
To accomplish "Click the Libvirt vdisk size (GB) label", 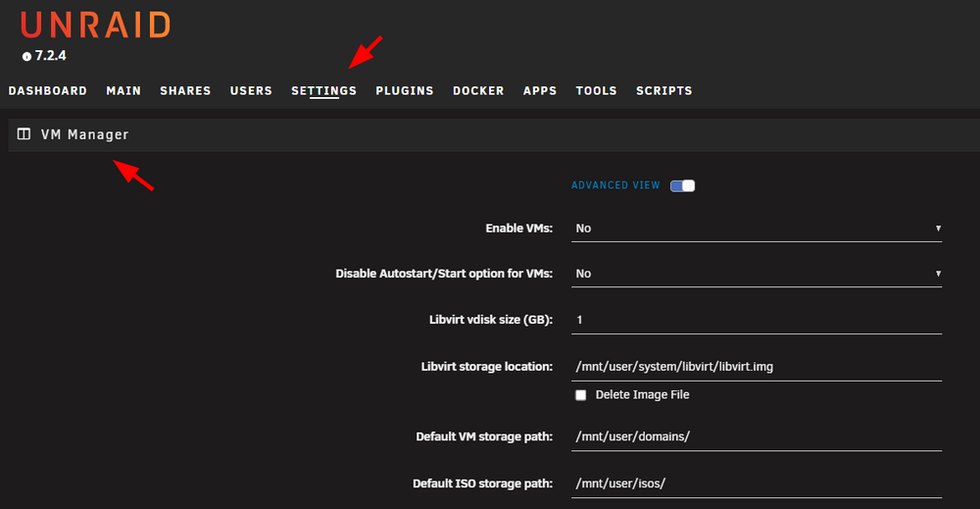I will click(491, 320).
